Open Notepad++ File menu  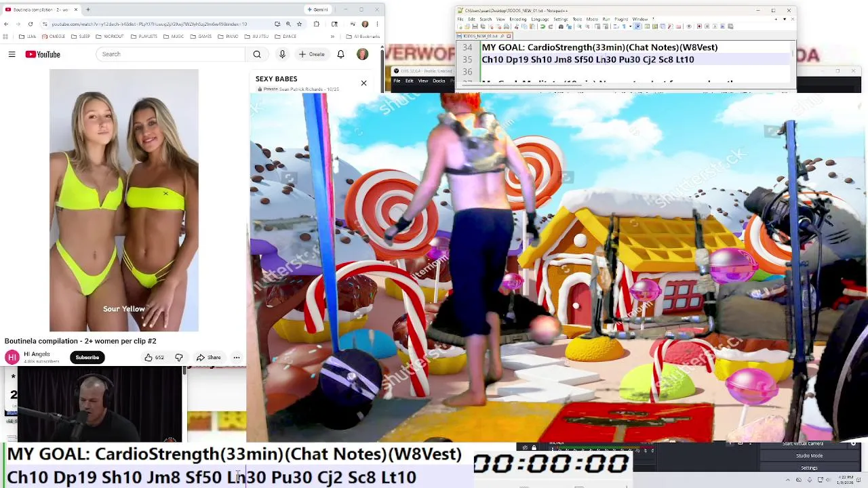tap(461, 19)
